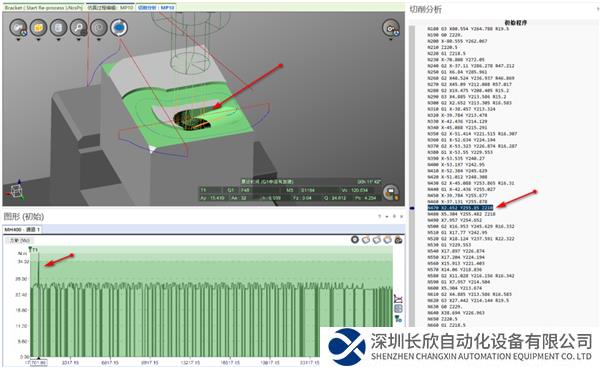Click the bottom icon right of the chart
The image size is (600, 367).
pyautogui.click(x=398, y=318)
